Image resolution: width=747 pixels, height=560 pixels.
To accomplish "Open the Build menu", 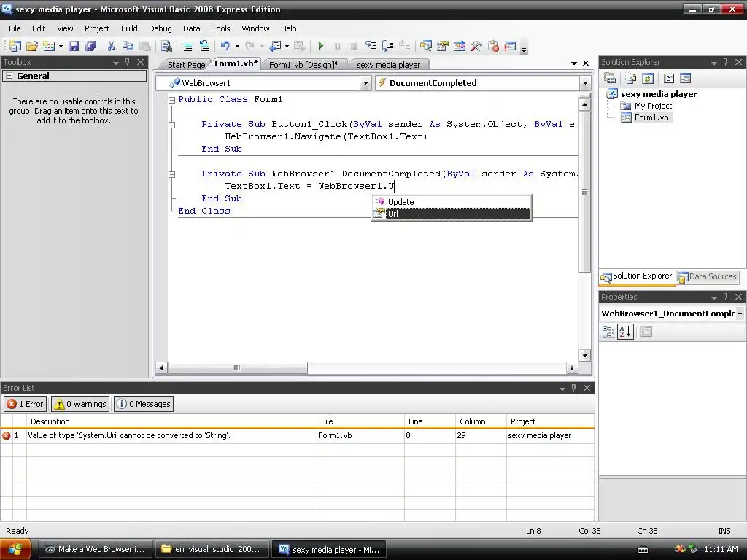I will point(129,28).
